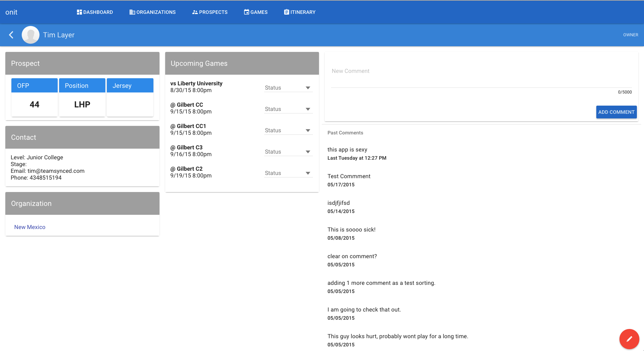
Task: Click the Dashboard grid icon
Action: point(79,12)
